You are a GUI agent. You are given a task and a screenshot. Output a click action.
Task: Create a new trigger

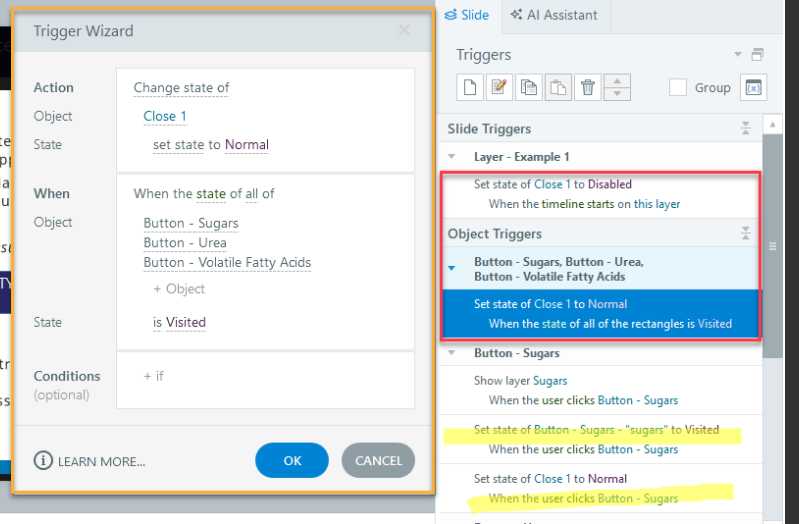click(x=470, y=88)
